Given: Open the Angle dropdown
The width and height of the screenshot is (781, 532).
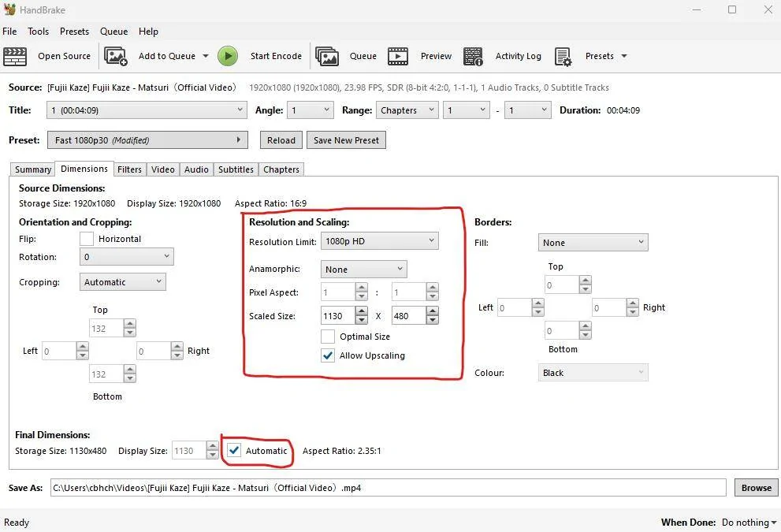Looking at the screenshot, I should [311, 110].
